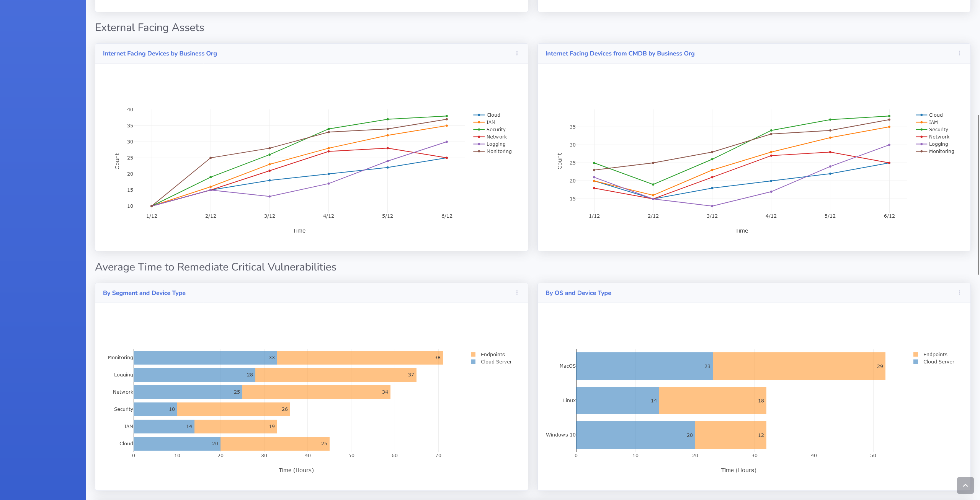This screenshot has height=500, width=980.
Task: Toggle IAM series in CMDB chart legend
Action: (933, 122)
